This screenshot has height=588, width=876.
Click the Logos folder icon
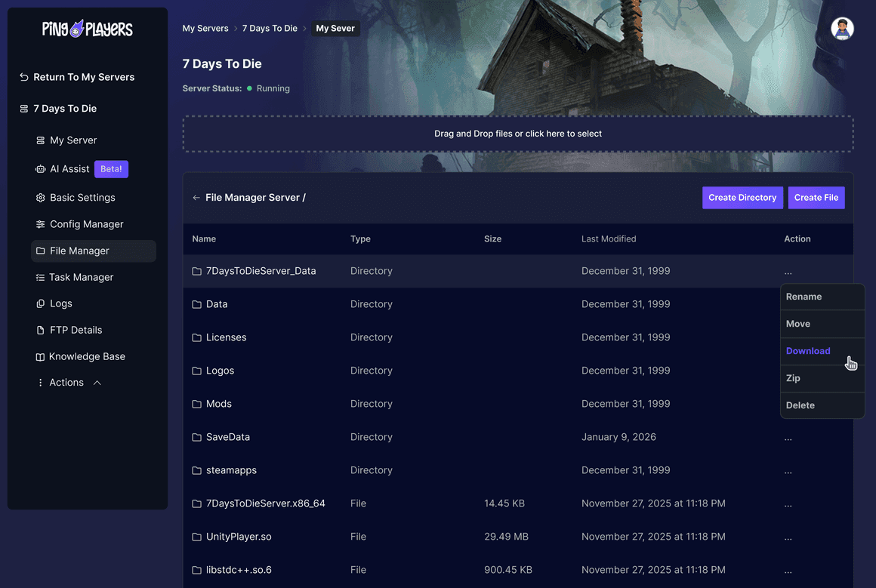click(x=196, y=371)
